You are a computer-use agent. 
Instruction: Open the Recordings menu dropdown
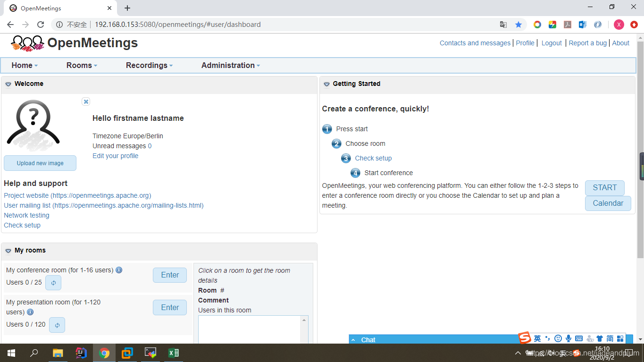pos(149,65)
